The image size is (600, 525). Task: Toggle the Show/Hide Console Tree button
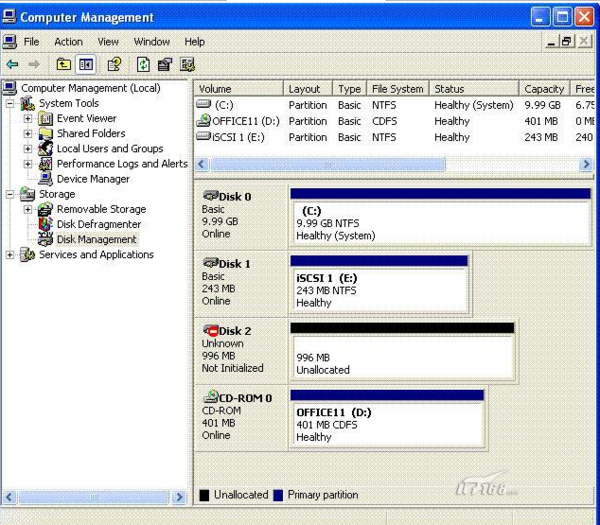86,65
